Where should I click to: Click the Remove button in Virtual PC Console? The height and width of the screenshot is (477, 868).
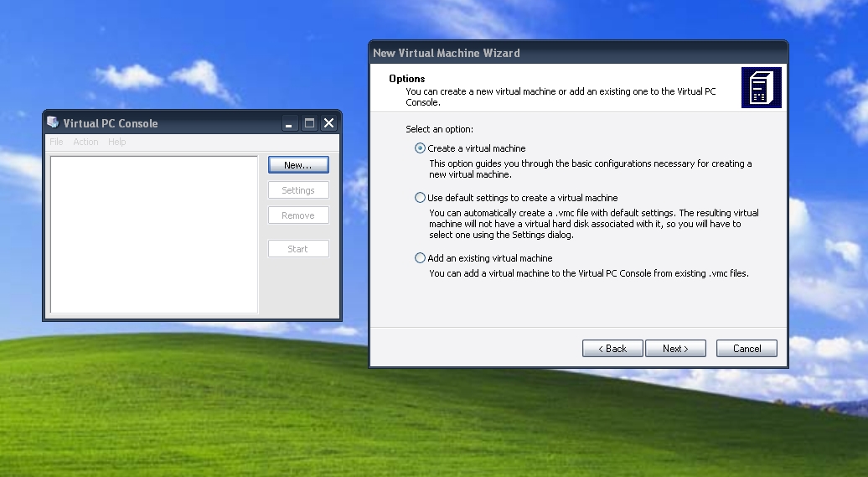coord(298,215)
